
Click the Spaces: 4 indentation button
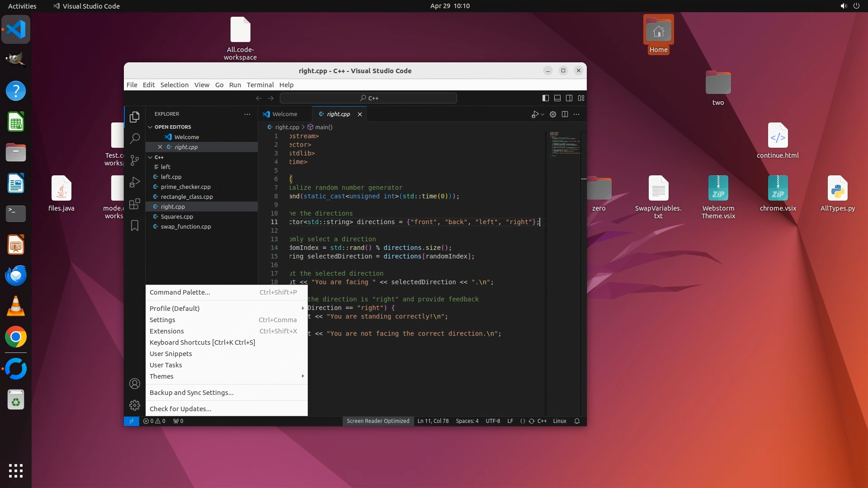point(467,421)
